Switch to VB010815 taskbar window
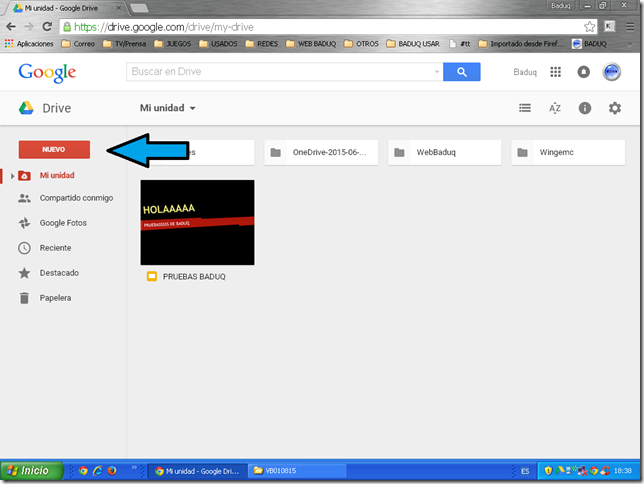The height and width of the screenshot is (484, 644). pyautogui.click(x=297, y=471)
